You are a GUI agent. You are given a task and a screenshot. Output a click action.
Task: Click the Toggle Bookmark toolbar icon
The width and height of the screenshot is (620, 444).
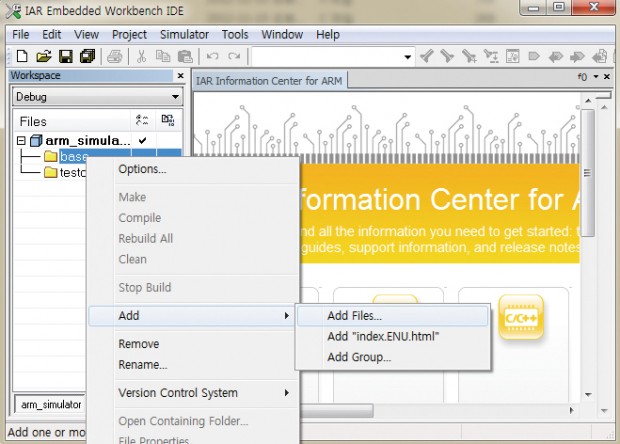tap(534, 56)
